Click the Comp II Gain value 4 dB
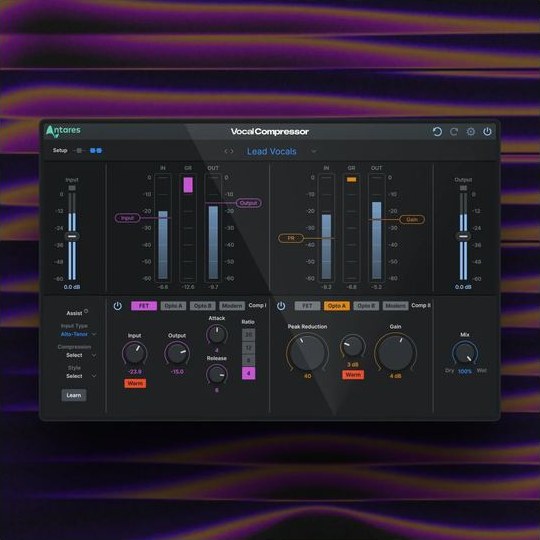Screen dimensions: 540x540 (395, 376)
